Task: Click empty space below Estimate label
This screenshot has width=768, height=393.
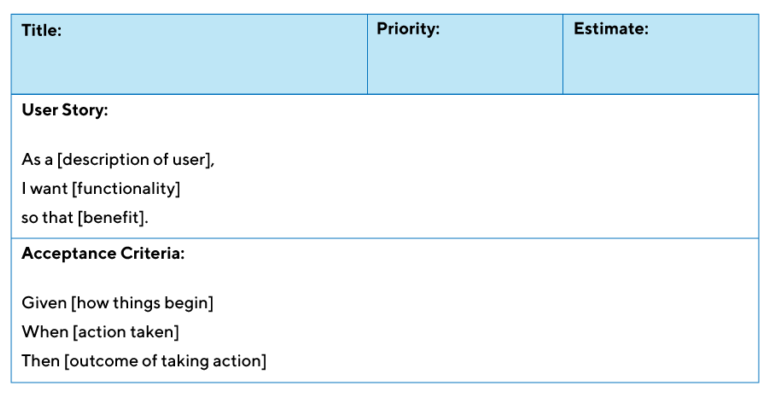Action: coord(660,66)
